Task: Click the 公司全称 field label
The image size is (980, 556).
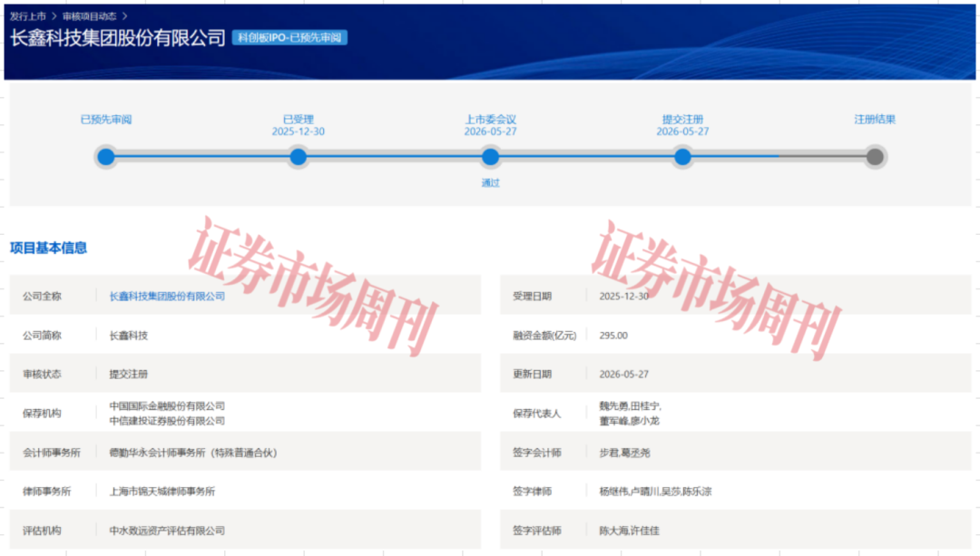Action: pyautogui.click(x=42, y=296)
